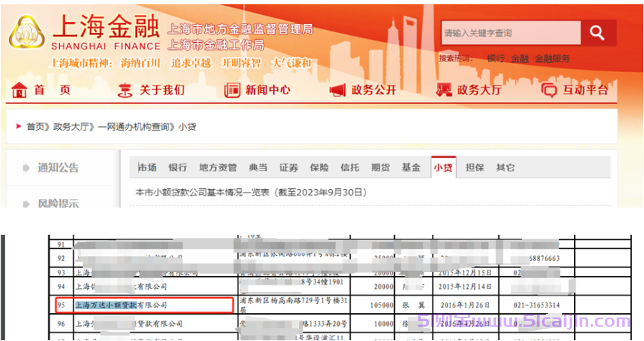This screenshot has height=341, width=644.
Task: Open the 首页 navigation menu item
Action: tap(52, 90)
